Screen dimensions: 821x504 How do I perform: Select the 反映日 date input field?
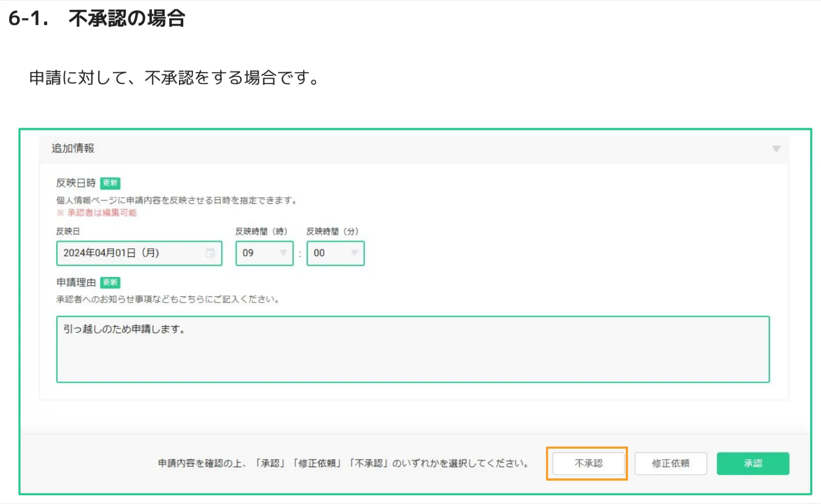[139, 253]
